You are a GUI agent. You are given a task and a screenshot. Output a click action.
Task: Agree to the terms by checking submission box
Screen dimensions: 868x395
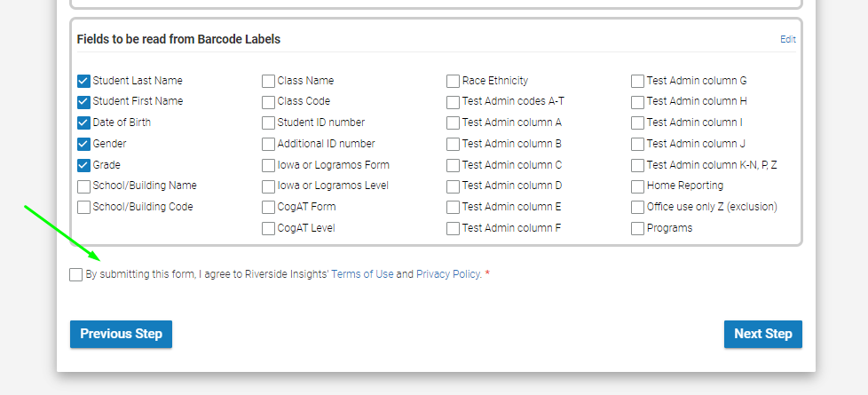pos(75,274)
